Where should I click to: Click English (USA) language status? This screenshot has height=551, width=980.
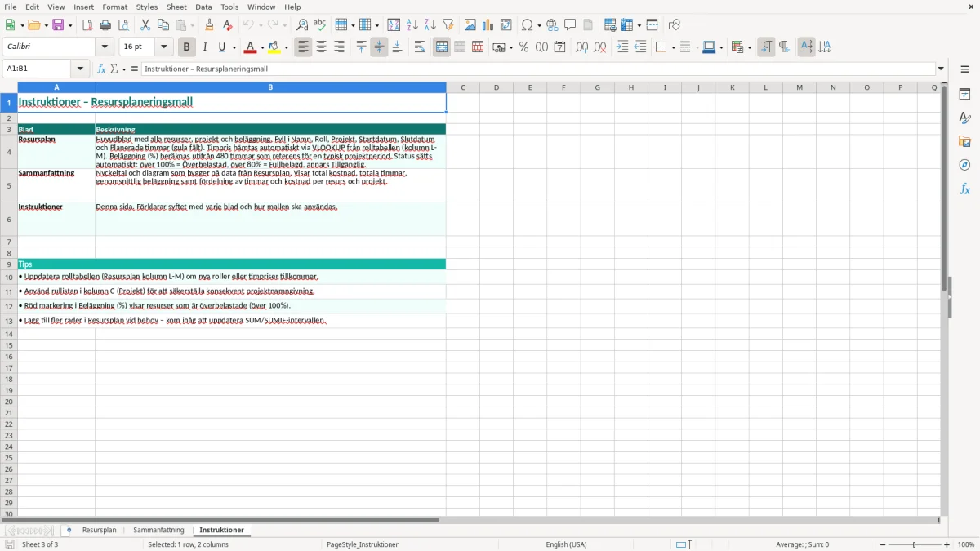coord(566,544)
